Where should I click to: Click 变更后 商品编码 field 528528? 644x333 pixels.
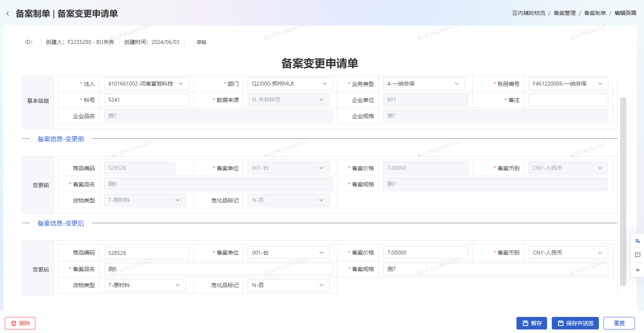(x=146, y=253)
